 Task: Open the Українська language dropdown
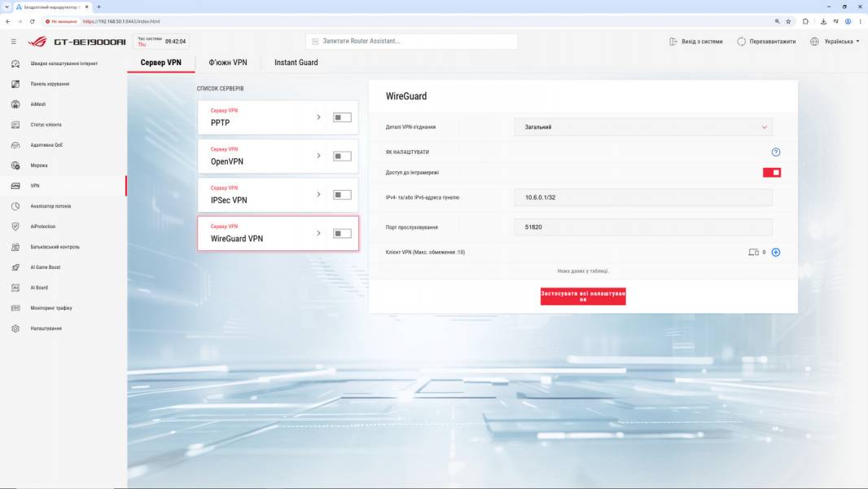click(835, 42)
